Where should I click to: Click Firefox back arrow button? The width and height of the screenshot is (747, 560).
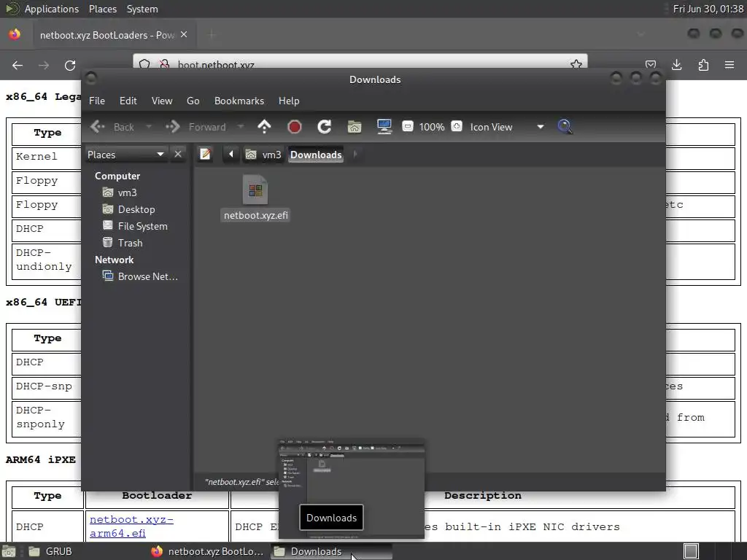click(18, 65)
